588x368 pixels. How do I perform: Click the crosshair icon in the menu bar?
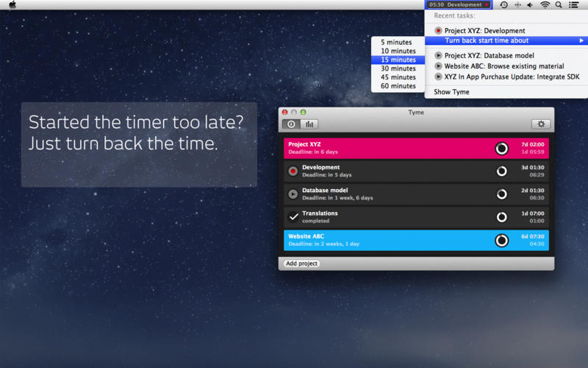[517, 5]
